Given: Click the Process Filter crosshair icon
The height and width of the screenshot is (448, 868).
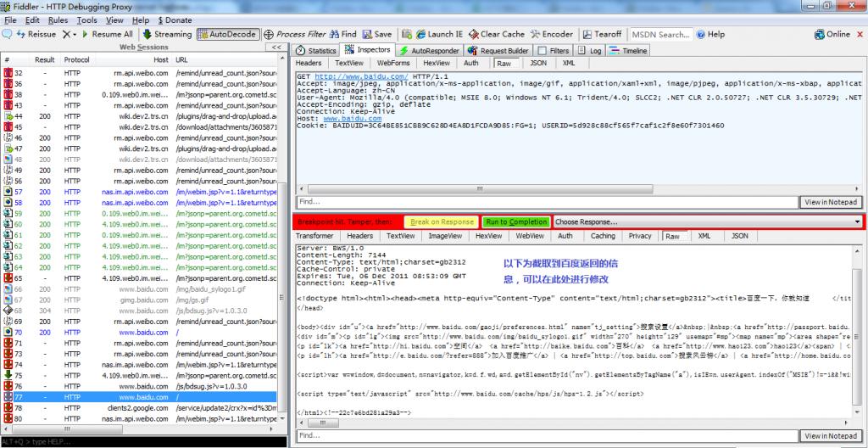Looking at the screenshot, I should (269, 35).
